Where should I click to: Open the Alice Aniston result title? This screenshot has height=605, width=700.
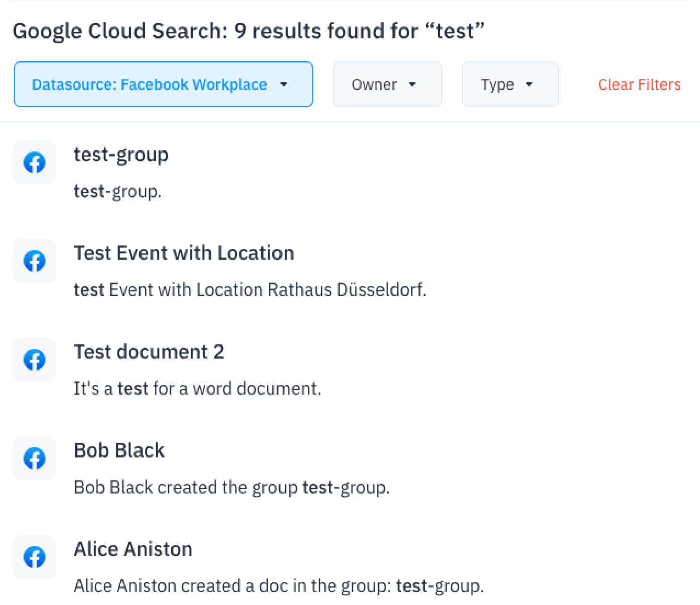click(133, 549)
